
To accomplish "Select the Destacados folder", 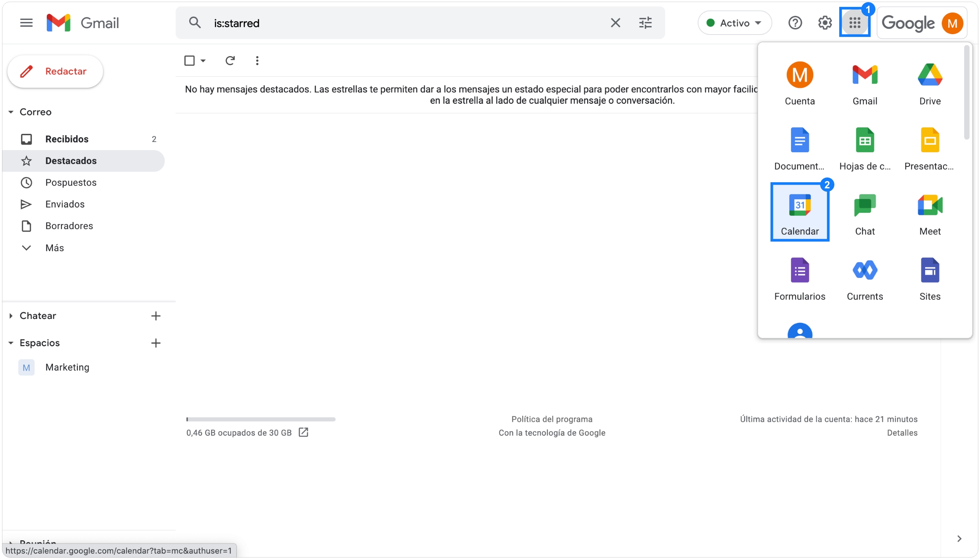I will (x=84, y=161).
